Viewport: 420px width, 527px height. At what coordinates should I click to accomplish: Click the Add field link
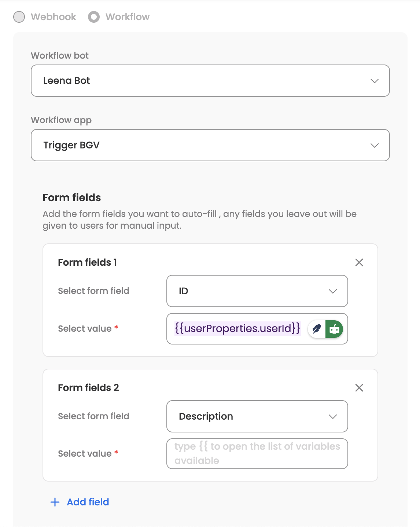(x=88, y=502)
